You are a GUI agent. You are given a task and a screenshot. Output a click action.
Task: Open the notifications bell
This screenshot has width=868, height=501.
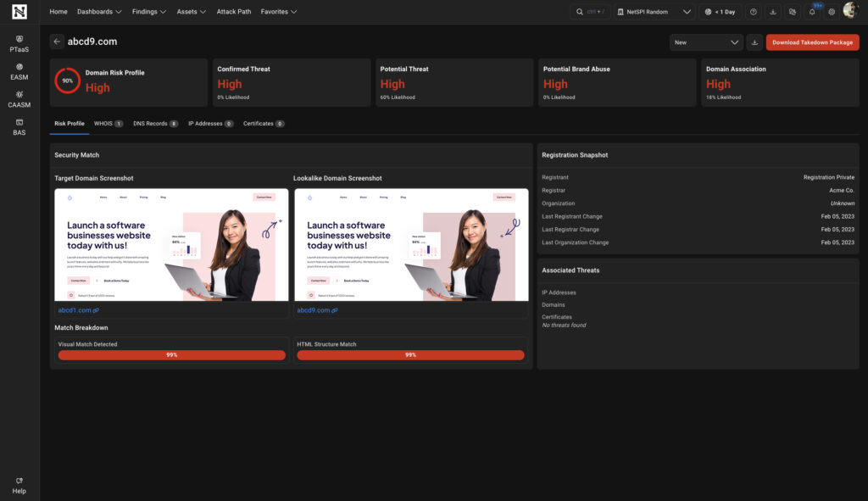[x=812, y=12]
